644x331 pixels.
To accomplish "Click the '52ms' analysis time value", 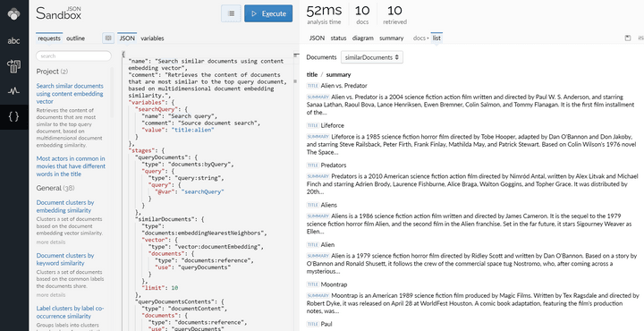I will coord(324,10).
